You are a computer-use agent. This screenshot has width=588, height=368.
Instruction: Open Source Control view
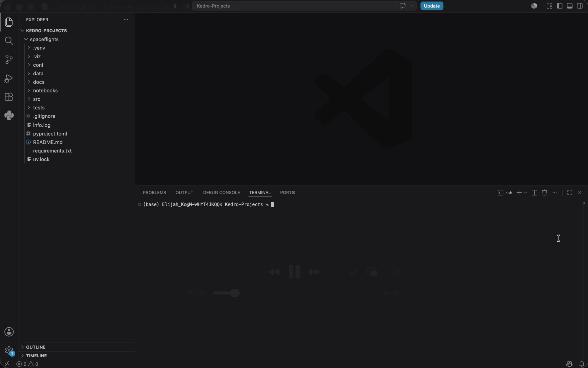pos(9,59)
